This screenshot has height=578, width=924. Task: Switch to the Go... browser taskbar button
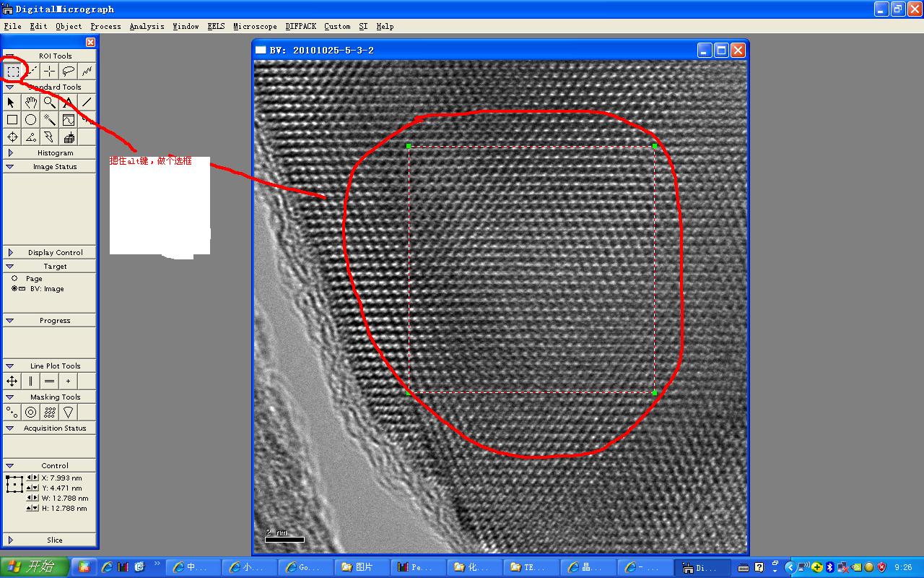307,567
